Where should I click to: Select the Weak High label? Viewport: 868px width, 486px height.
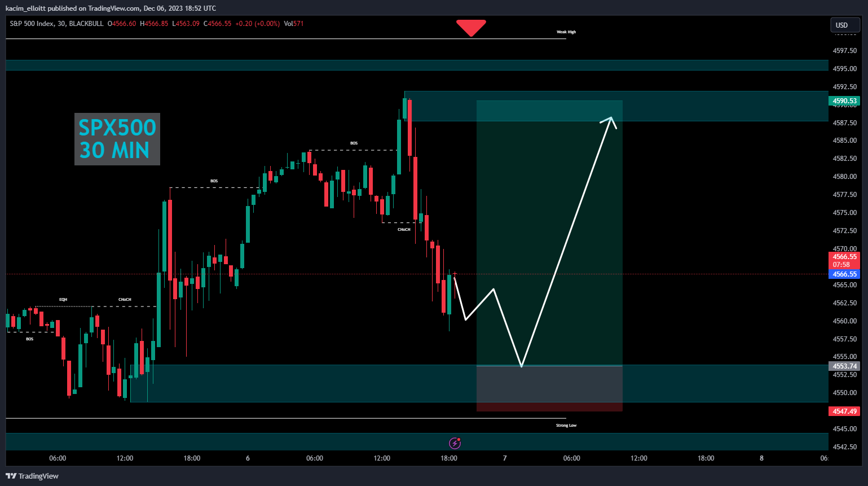coord(566,32)
